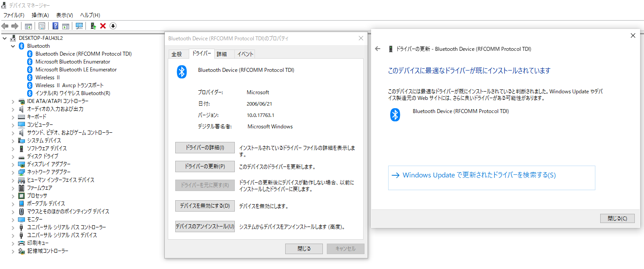This screenshot has width=644, height=269.
Task: Click the キーボード keyboard category icon
Action: point(21,117)
